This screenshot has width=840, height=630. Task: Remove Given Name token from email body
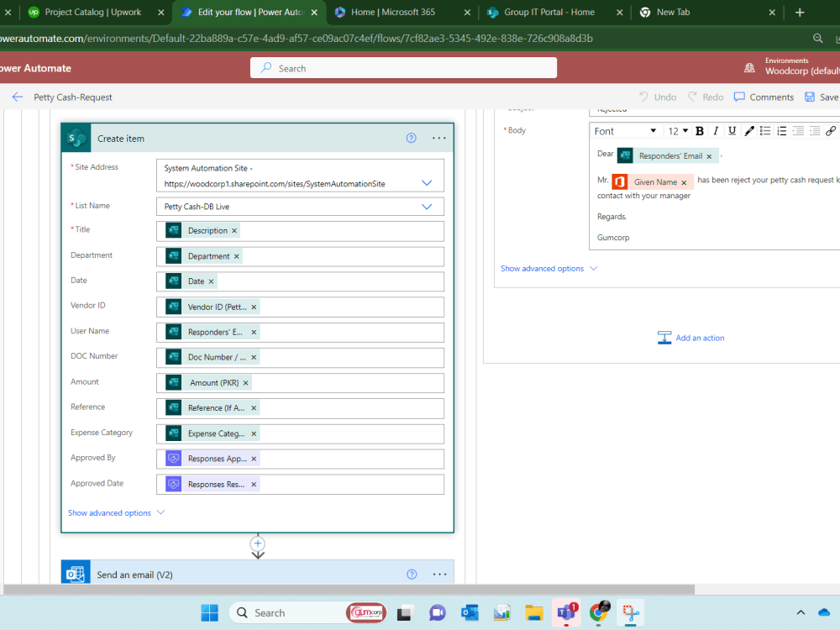point(684,182)
